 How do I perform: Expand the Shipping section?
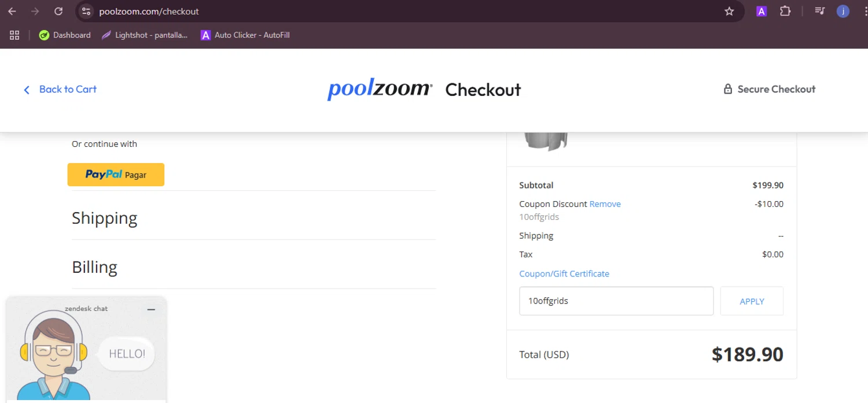(104, 218)
